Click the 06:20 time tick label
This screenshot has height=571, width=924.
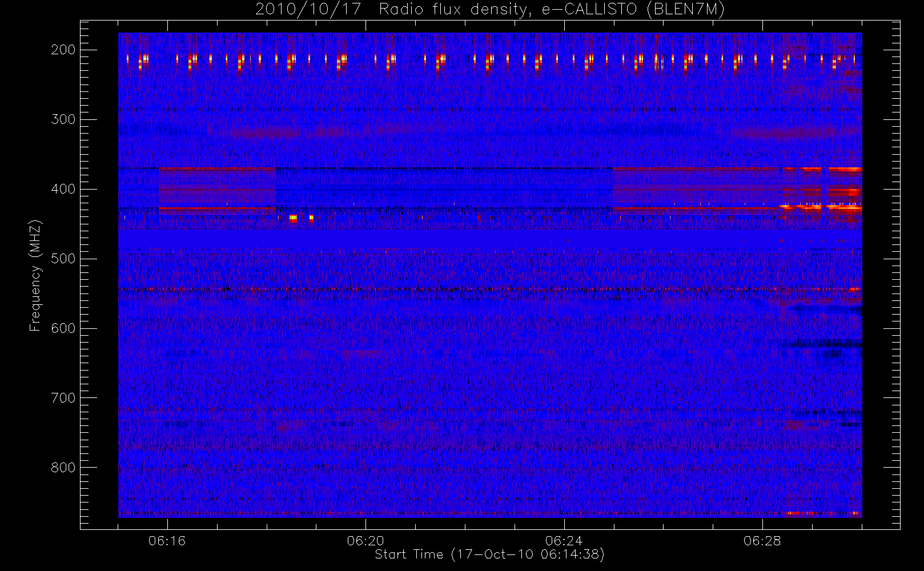tap(365, 541)
